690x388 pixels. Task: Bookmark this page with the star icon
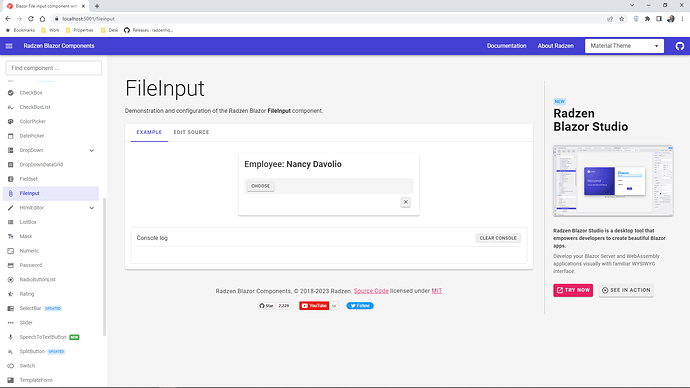click(621, 19)
